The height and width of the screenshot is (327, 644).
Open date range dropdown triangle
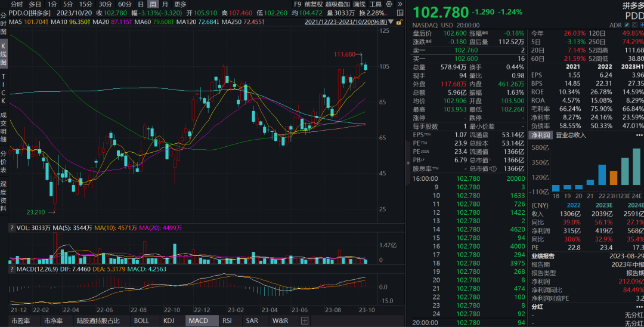(391, 22)
